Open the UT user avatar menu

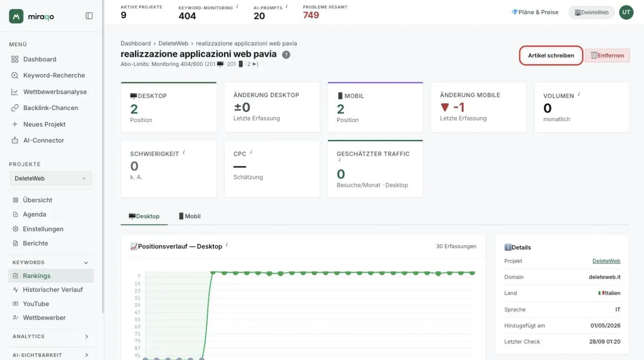tap(626, 13)
